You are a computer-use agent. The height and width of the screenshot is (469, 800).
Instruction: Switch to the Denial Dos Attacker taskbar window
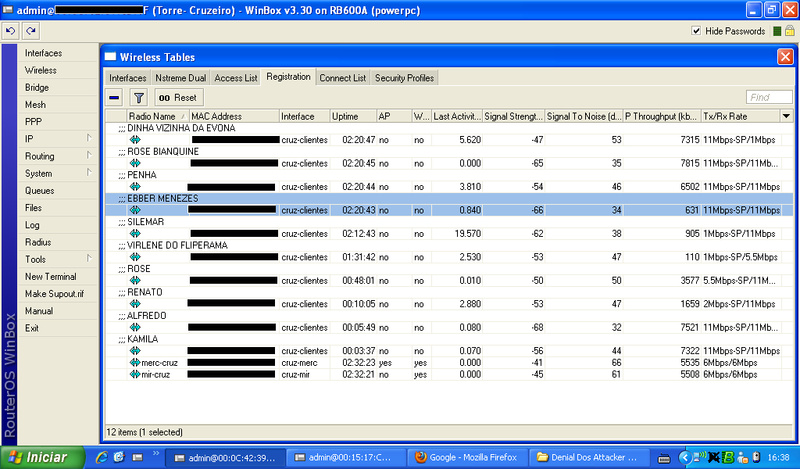click(588, 457)
